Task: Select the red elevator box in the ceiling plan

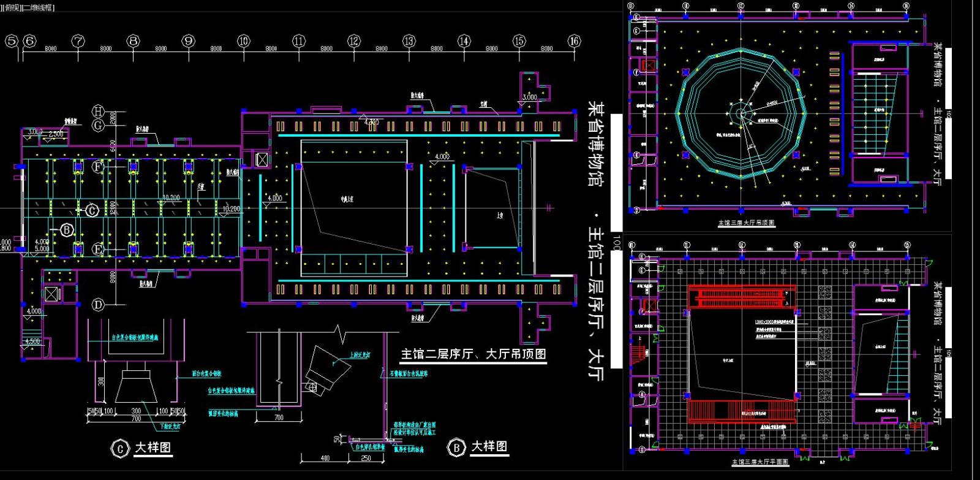Action: tap(648, 65)
